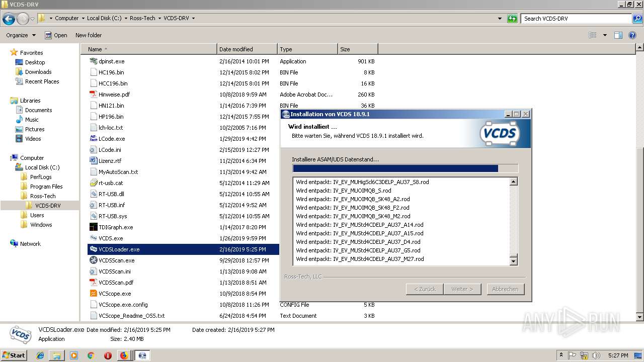Sort by the Size column header
The image size is (644, 362).
pyautogui.click(x=358, y=49)
